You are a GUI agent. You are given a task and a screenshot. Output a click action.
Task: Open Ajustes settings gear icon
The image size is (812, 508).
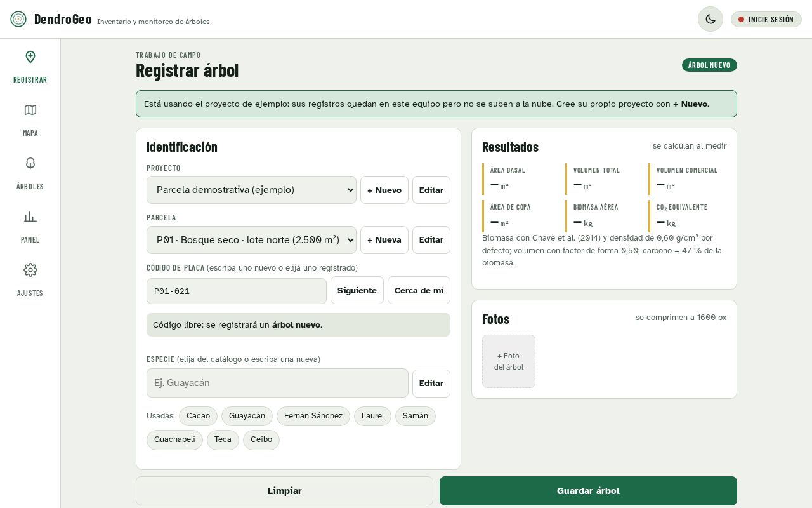click(30, 270)
